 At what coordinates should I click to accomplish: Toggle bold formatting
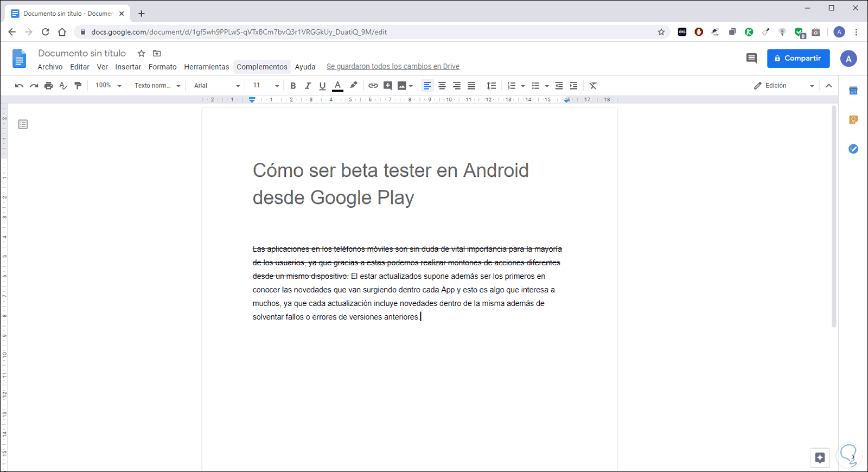point(293,86)
